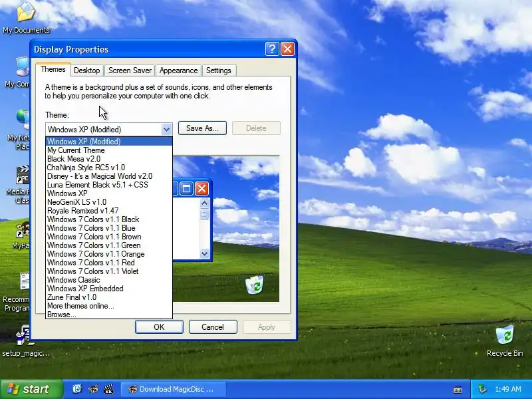Image resolution: width=532 pixels, height=399 pixels.
Task: Select Windows XP (Modified) in list
Action: pos(109,142)
